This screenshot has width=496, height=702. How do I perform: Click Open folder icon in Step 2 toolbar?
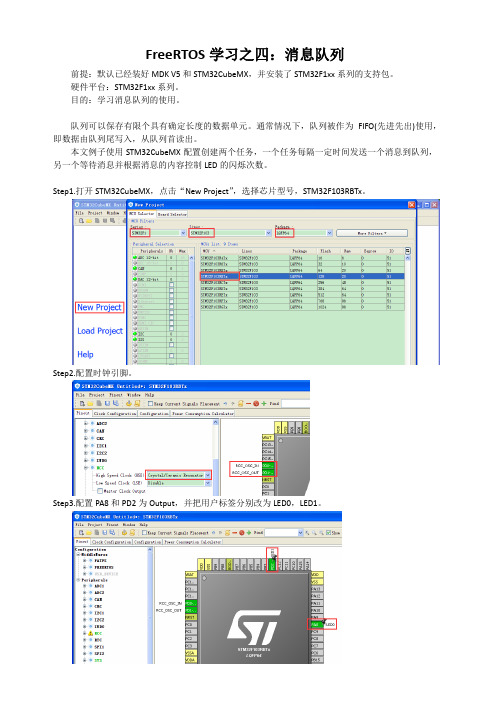pos(89,403)
